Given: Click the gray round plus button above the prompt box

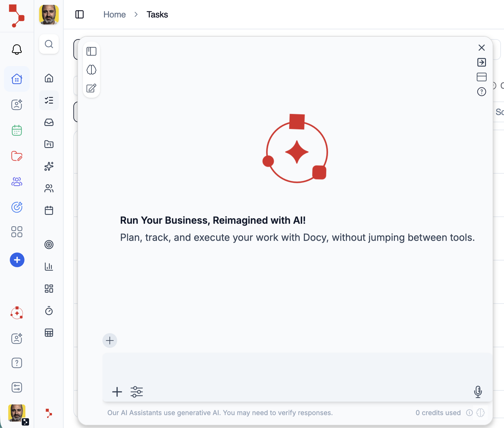Looking at the screenshot, I should pyautogui.click(x=110, y=341).
